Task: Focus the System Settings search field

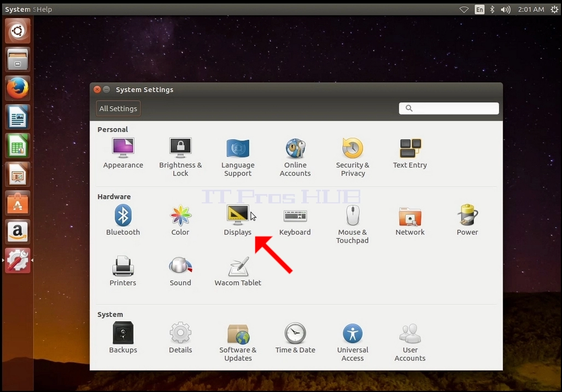Action: click(449, 108)
